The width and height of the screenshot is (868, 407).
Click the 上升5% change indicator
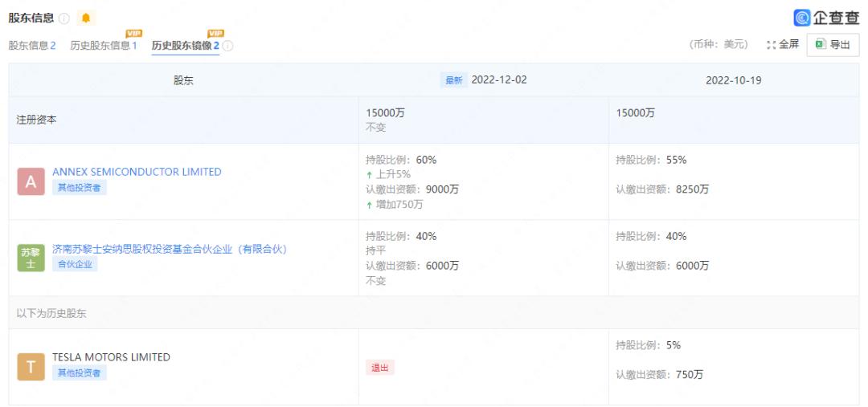[389, 175]
